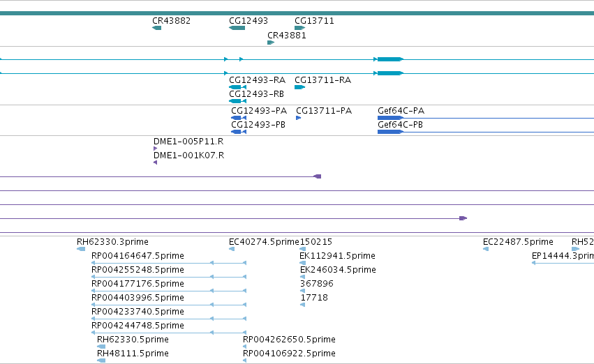Click the EC40274.5prime label

coord(264,241)
